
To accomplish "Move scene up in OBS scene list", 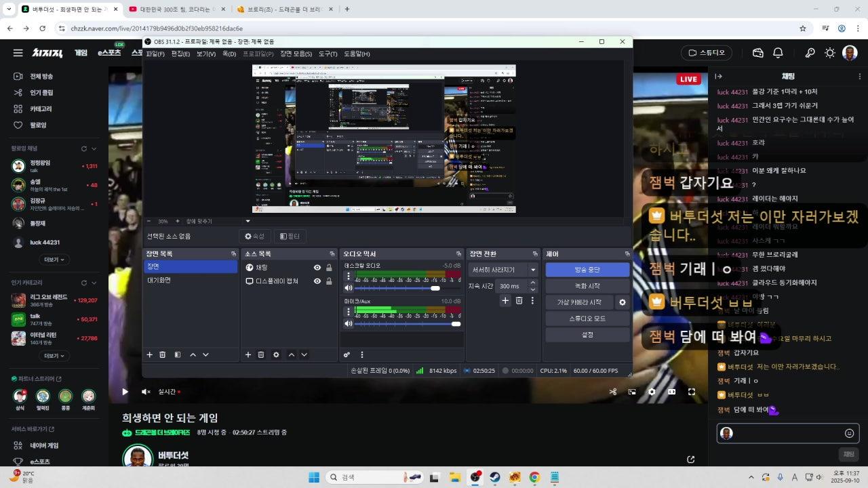I will pyautogui.click(x=193, y=354).
